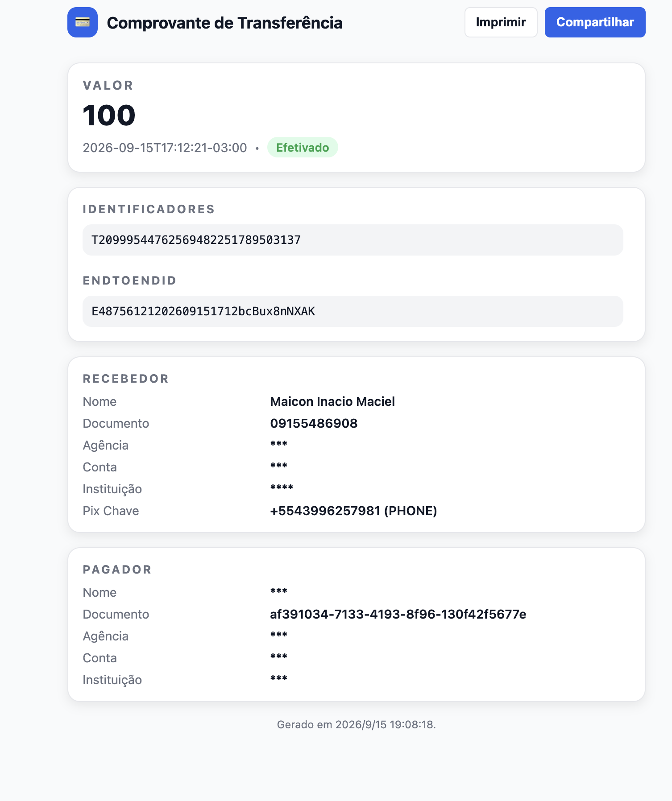The image size is (672, 801).
Task: Click the timestamp 2026-09-15T17:12:21-03:00
Action: (x=165, y=148)
